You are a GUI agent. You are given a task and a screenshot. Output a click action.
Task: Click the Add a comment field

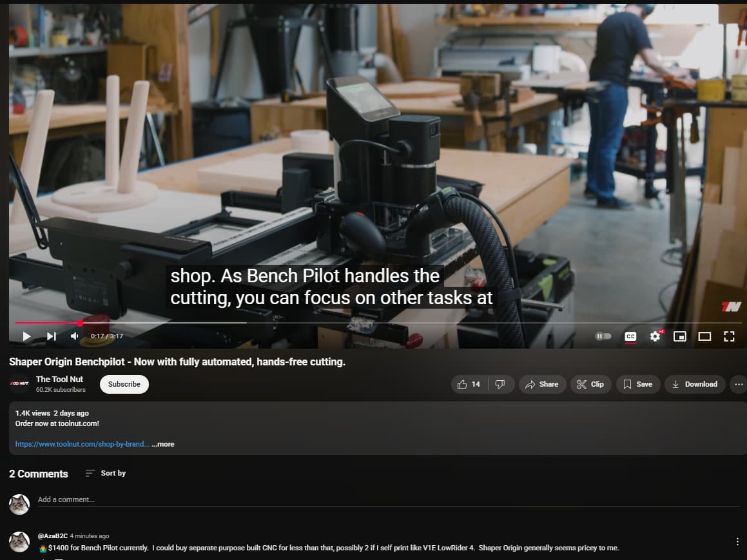(388, 500)
